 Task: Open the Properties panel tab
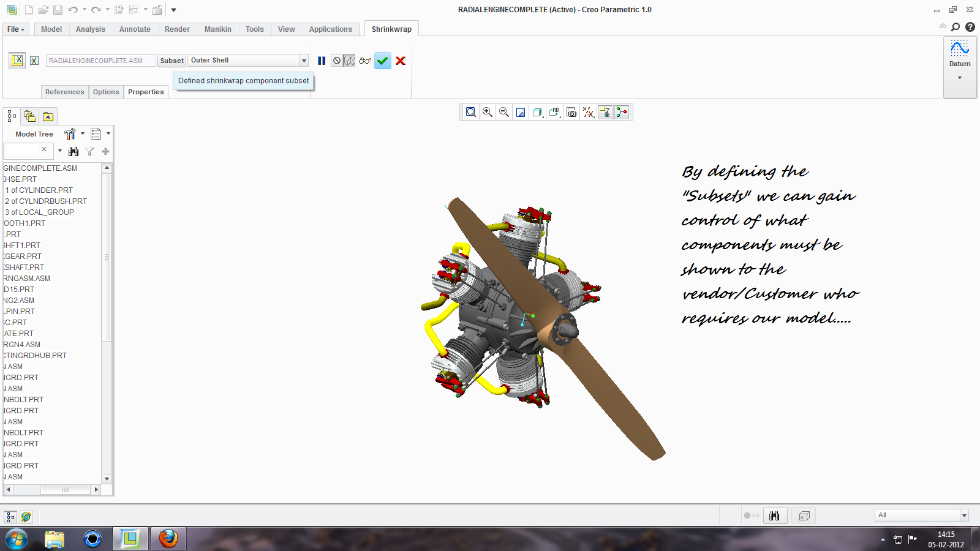point(146,92)
